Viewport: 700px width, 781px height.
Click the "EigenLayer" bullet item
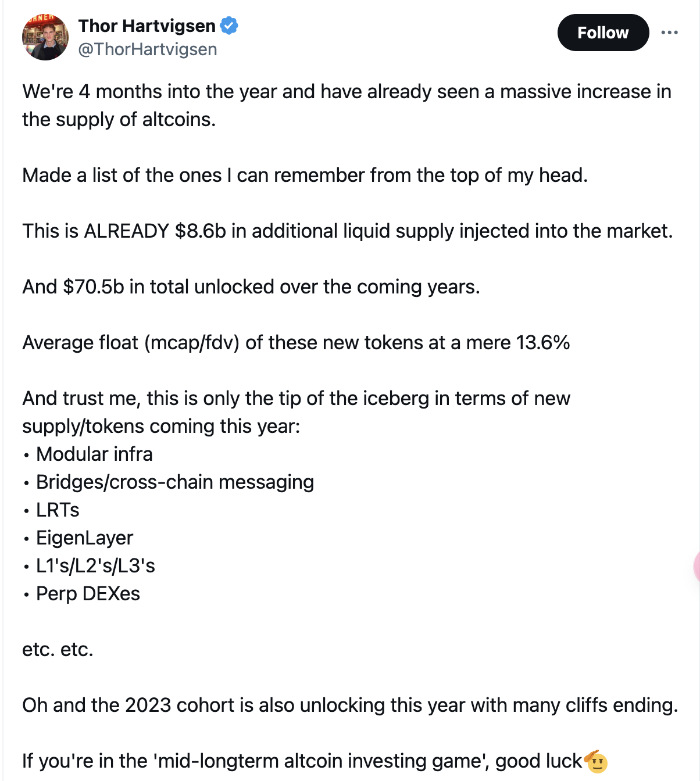[84, 538]
